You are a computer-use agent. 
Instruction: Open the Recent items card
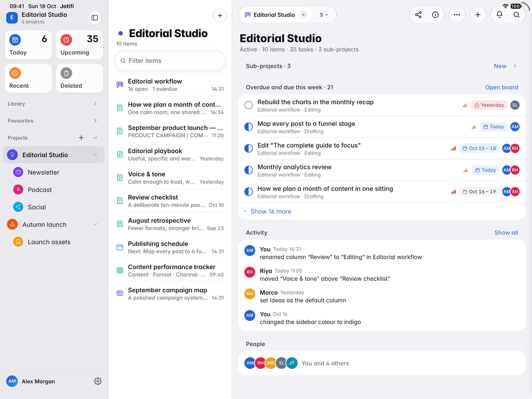click(28, 78)
